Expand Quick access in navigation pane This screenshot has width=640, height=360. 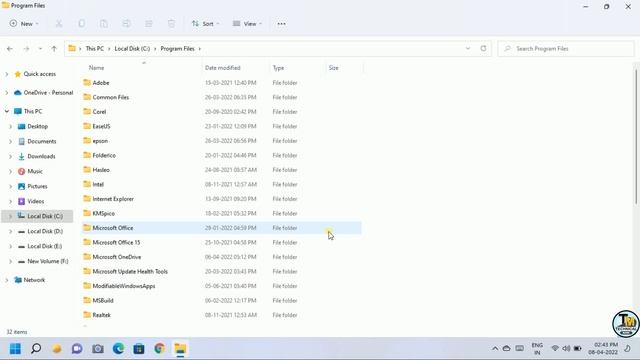[x=7, y=74]
